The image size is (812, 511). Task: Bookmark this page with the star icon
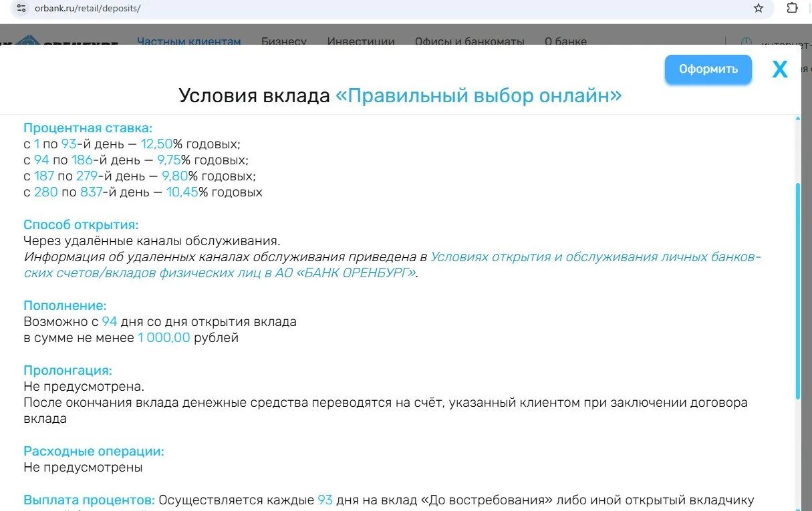758,9
